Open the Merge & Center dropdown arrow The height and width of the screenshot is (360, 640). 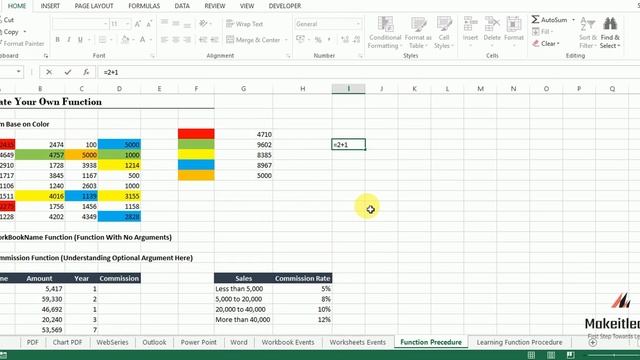point(286,40)
